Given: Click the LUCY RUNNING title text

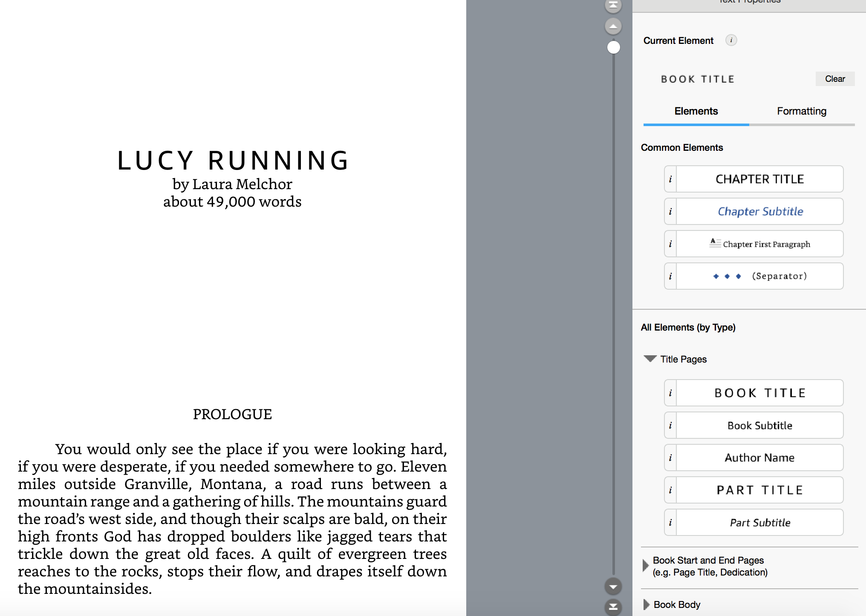Looking at the screenshot, I should pyautogui.click(x=233, y=161).
